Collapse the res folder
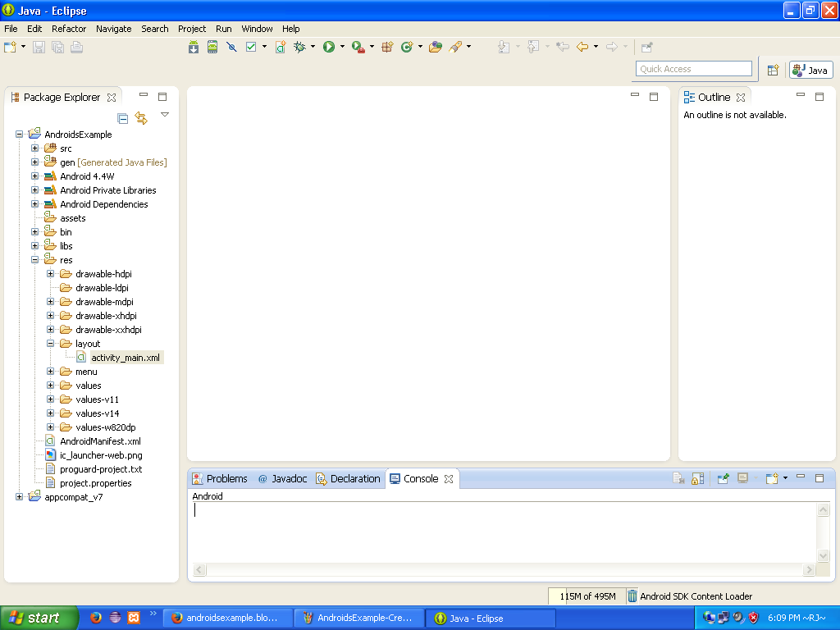 tap(34, 259)
